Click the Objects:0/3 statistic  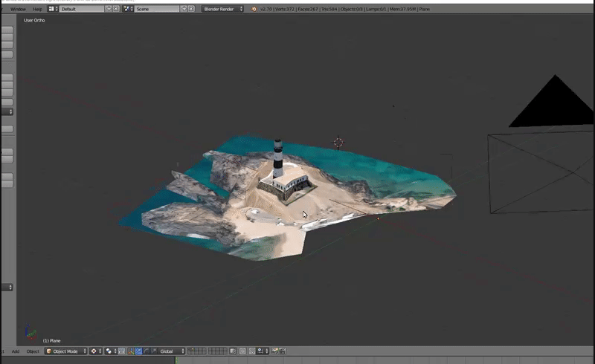(351, 9)
